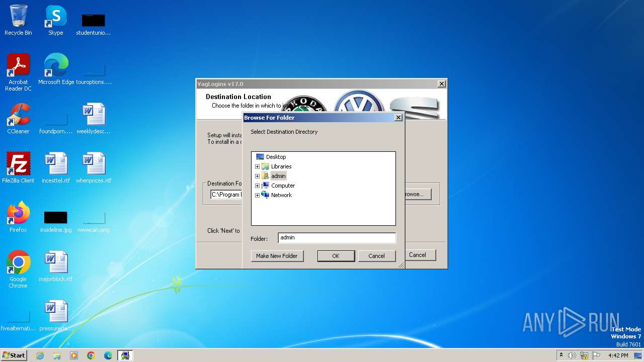Image resolution: width=644 pixels, height=362 pixels.
Task: Close the Browse For Folder dialog
Action: [x=398, y=117]
